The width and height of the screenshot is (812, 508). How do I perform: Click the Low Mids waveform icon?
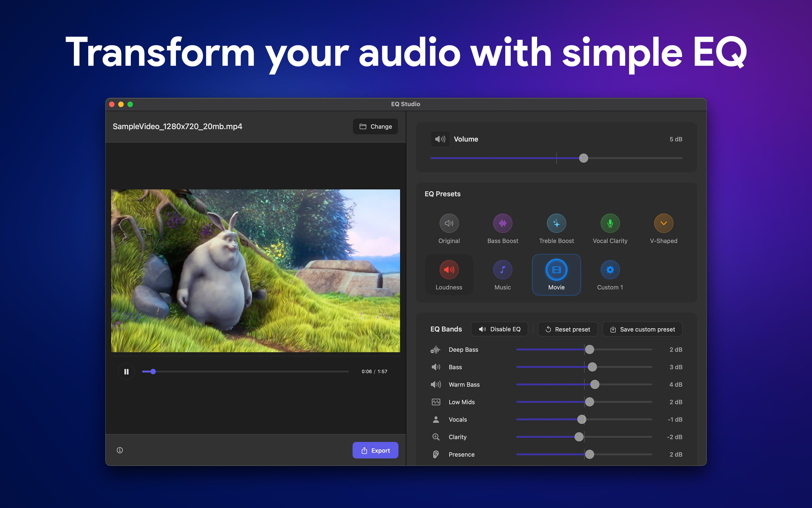(x=436, y=402)
